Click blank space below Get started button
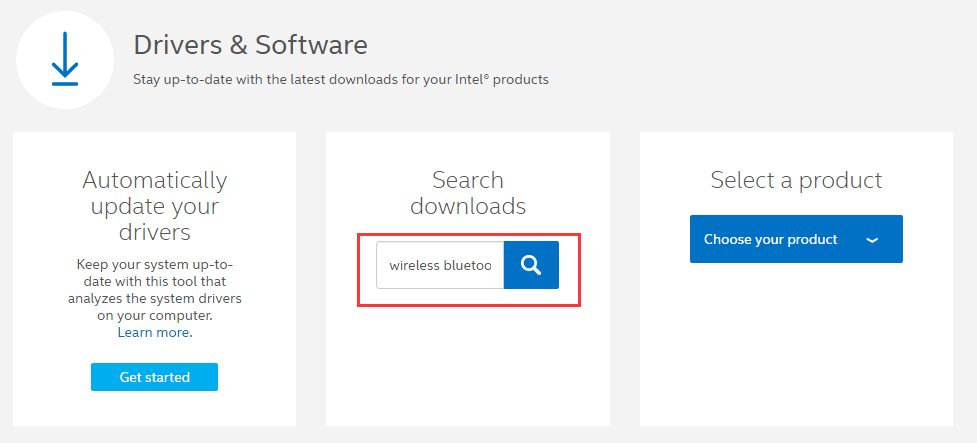977x443 pixels. coord(155,408)
